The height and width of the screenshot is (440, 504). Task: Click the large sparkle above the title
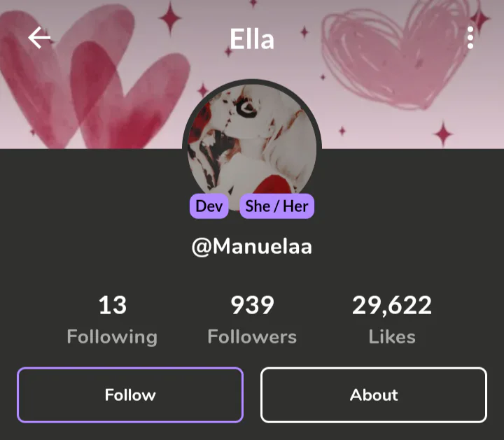[170, 17]
